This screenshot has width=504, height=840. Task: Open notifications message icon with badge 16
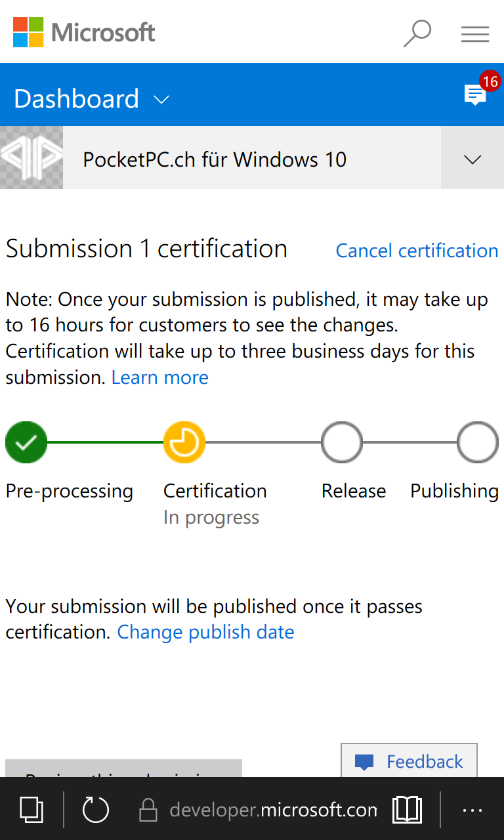tap(475, 95)
